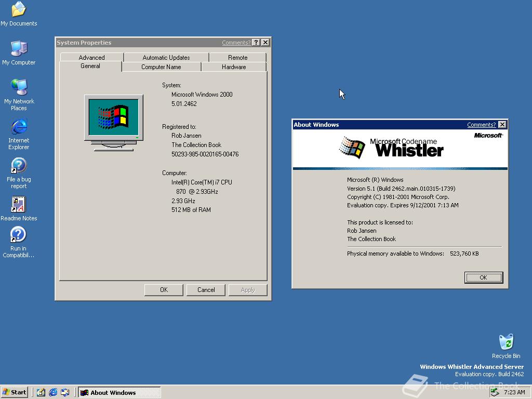Click the 5.01.2462 version text

point(184,104)
